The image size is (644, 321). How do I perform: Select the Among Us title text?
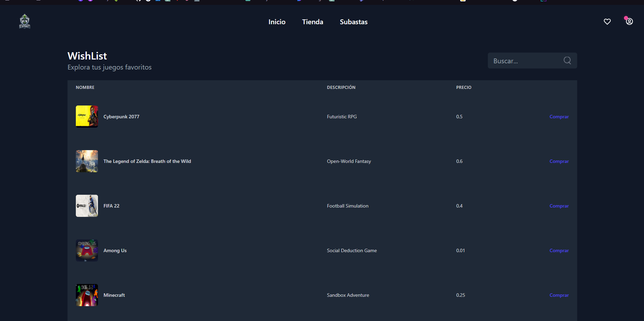click(x=115, y=250)
